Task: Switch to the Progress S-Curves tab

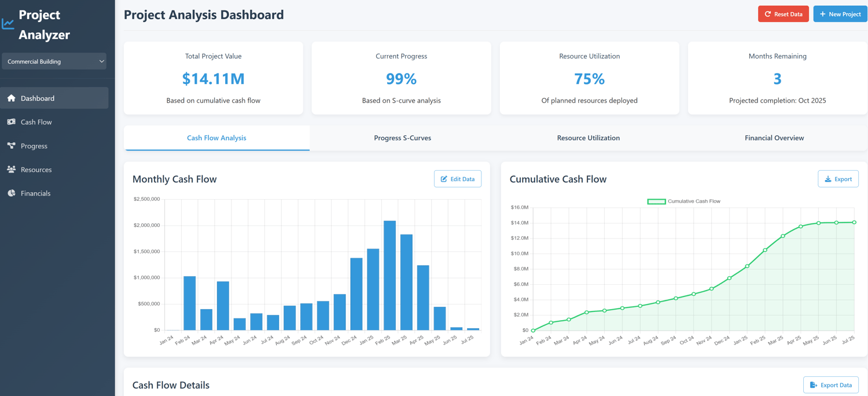Action: click(402, 138)
